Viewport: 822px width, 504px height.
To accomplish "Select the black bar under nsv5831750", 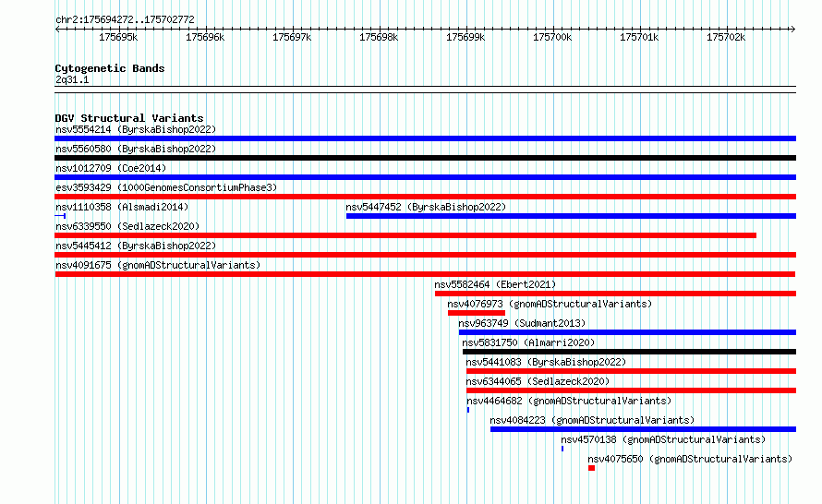I will (629, 352).
